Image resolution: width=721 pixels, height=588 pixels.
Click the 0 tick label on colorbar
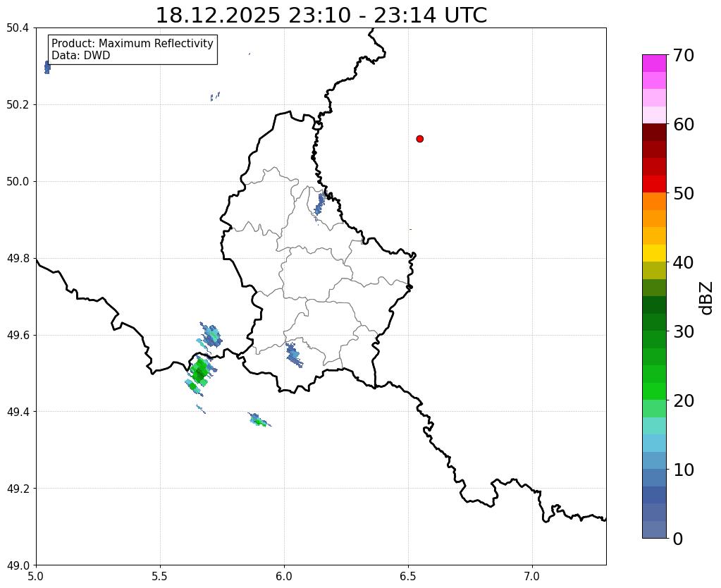pos(678,539)
